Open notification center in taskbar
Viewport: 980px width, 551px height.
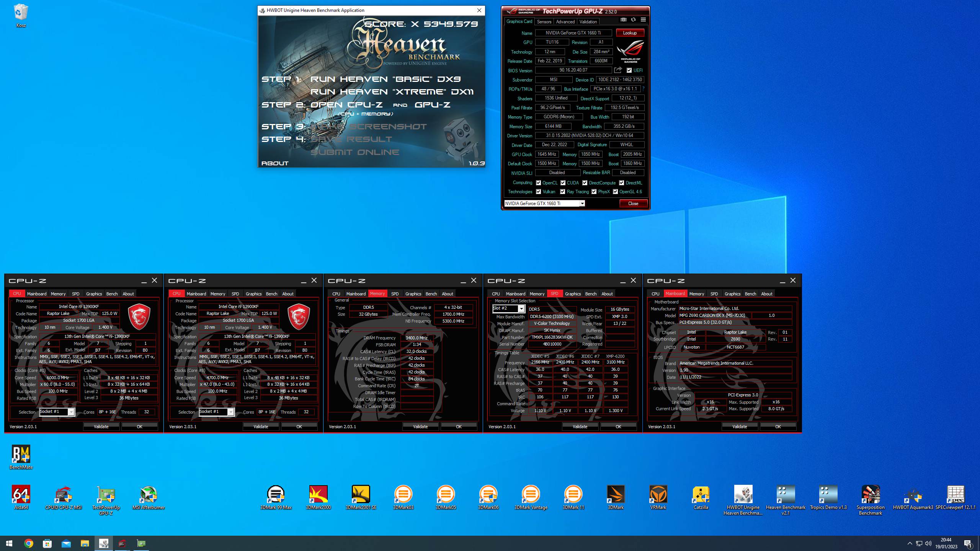click(968, 543)
